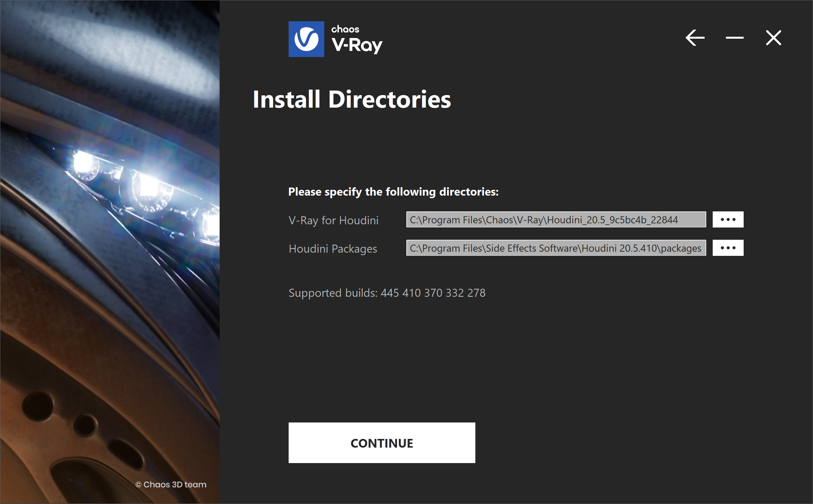Image resolution: width=813 pixels, height=504 pixels.
Task: Browse for the V-Ray for Houdini directory
Action: coord(728,219)
